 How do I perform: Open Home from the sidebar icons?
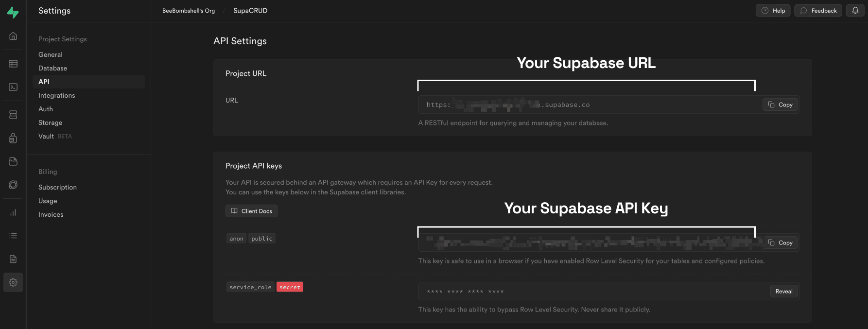[13, 36]
